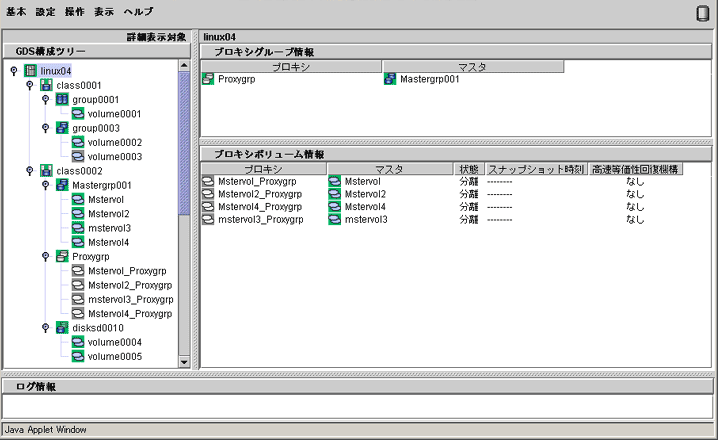Open the ヘルプ menu
The image size is (718, 440).
138,12
